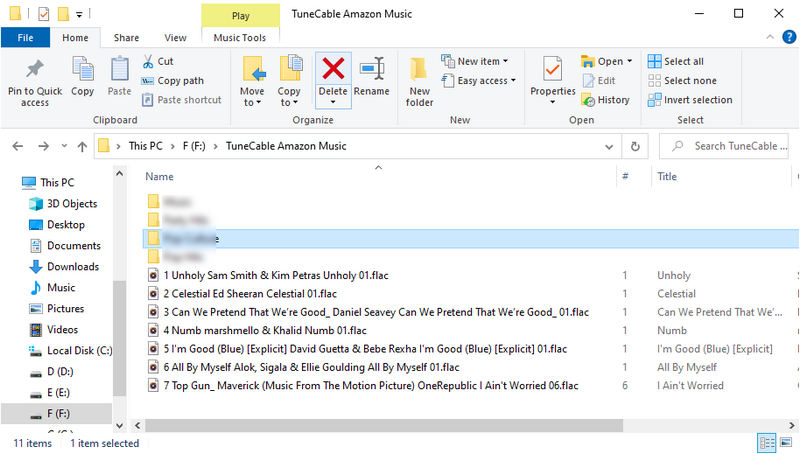Click New folder icon in title bar

tap(63, 14)
